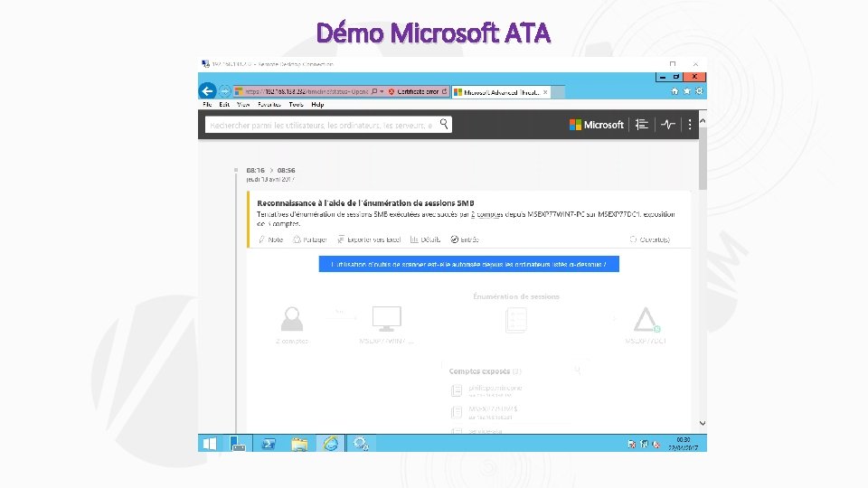Click the speaker icon in the system tray

[656, 444]
